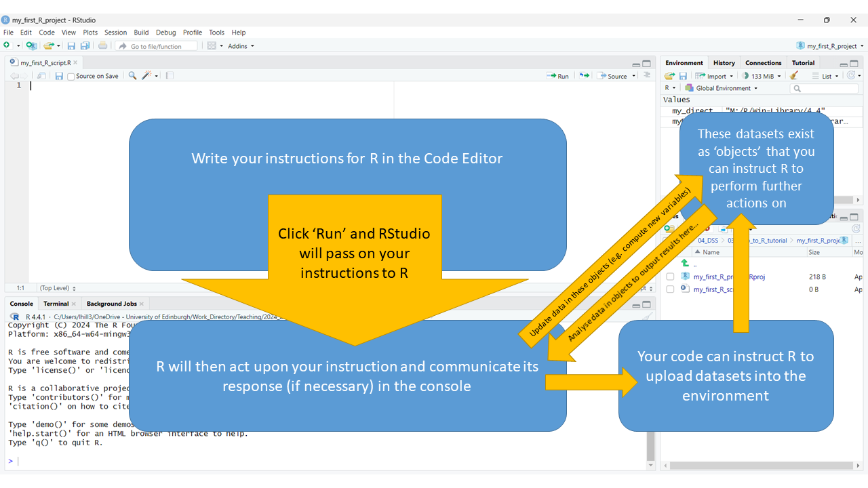Click the Open file folder icon
Screen dimensions: 868x488
pos(48,45)
